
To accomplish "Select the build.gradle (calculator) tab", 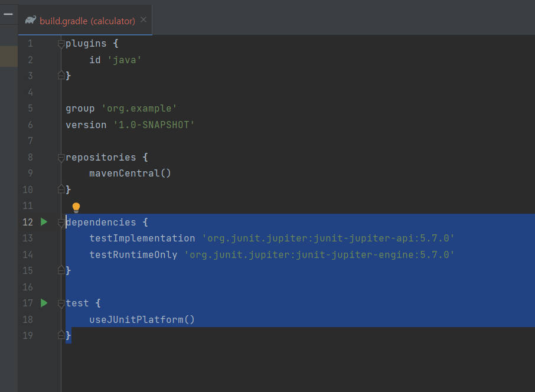I will pos(85,20).
